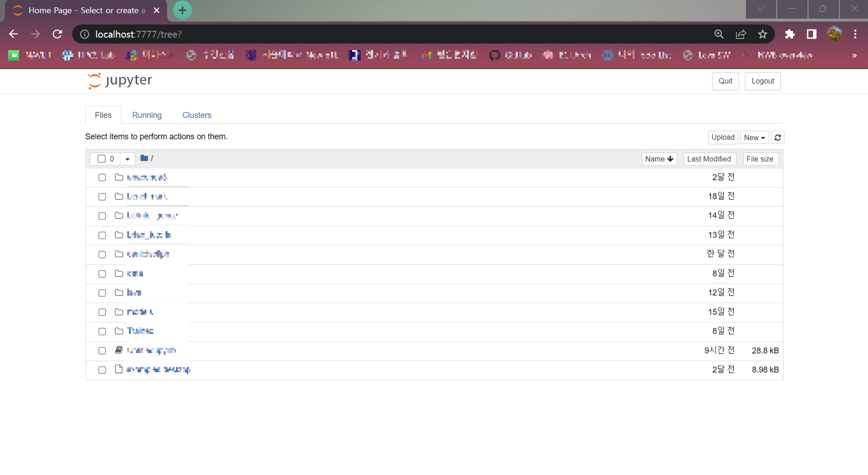Click the refresh file list icon
This screenshot has width=868, height=475.
(x=777, y=138)
